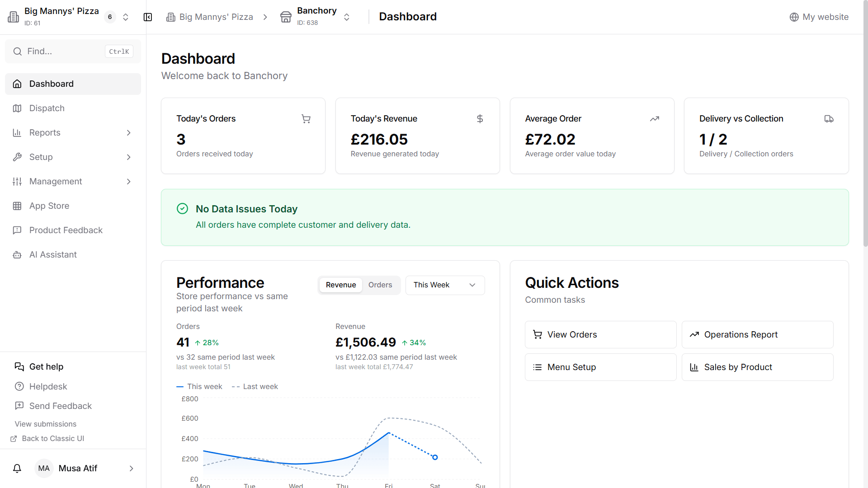Open the Big Mannys' Pizza organization switcher
Image resolution: width=868 pixels, height=488 pixels.
coord(126,17)
